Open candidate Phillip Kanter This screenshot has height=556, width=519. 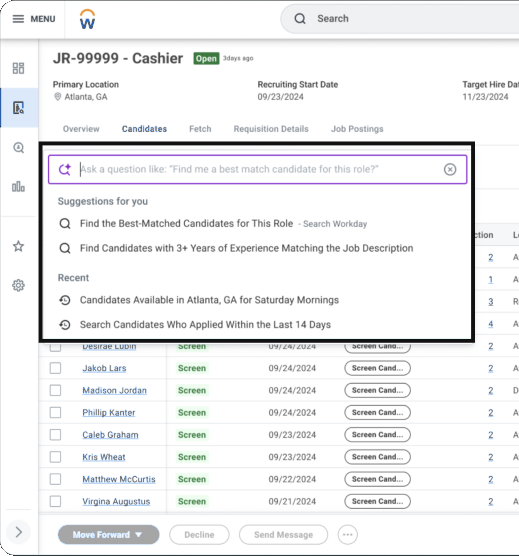109,413
